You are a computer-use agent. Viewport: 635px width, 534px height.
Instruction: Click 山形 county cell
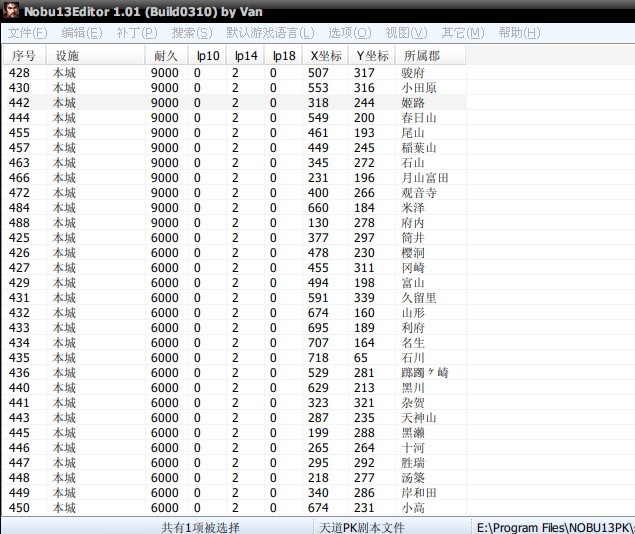click(x=413, y=313)
